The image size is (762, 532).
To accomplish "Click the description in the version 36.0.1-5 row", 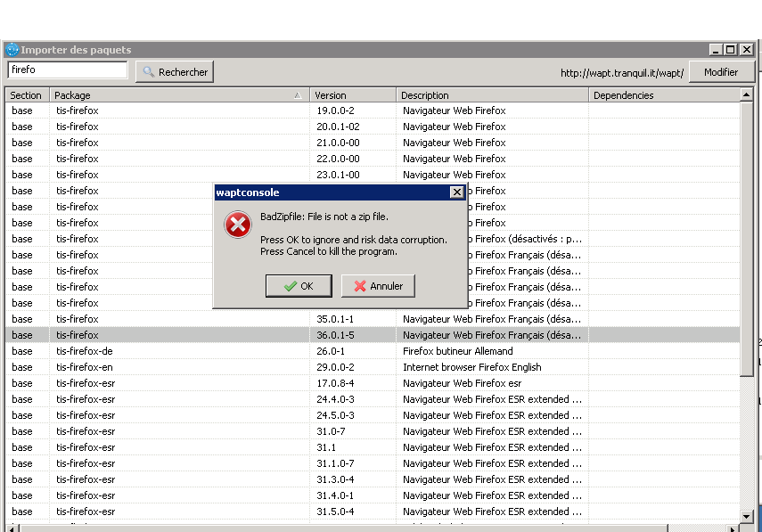I will pos(492,335).
